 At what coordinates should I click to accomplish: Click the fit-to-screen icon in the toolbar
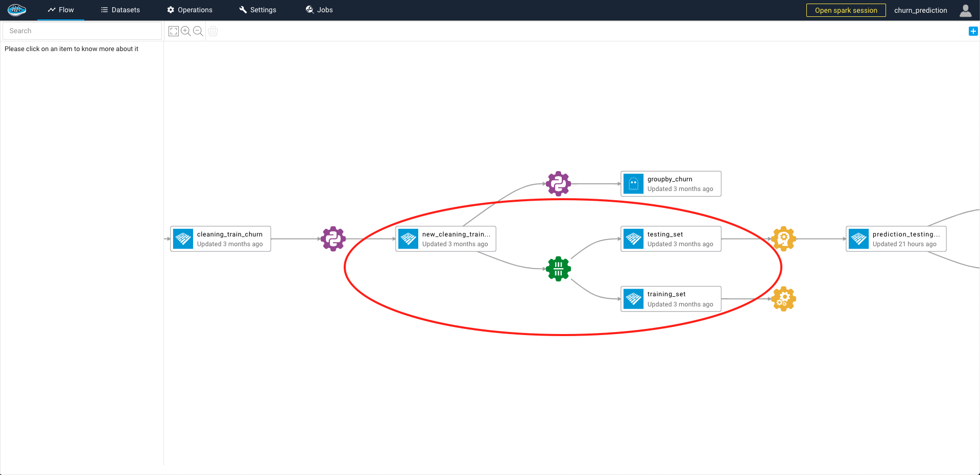173,31
